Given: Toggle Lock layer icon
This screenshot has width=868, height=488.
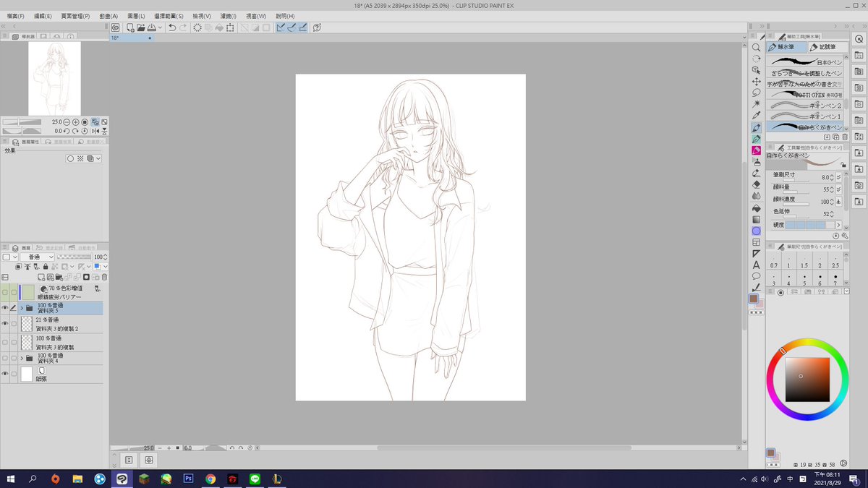Looking at the screenshot, I should tap(45, 267).
